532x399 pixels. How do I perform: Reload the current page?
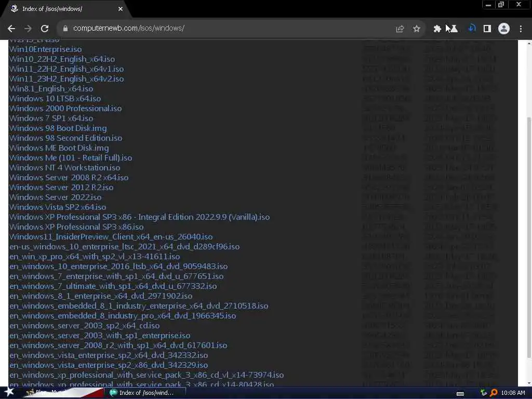click(45, 29)
